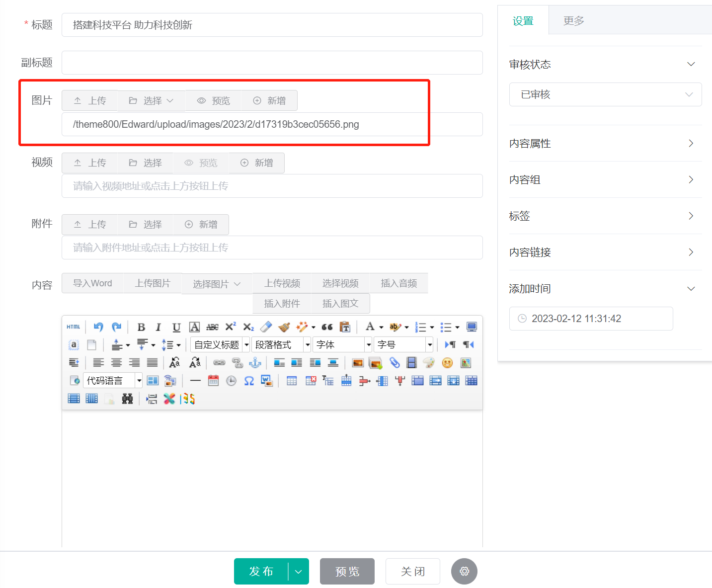
Task: Apply strikethrough formatting
Action: (x=212, y=327)
